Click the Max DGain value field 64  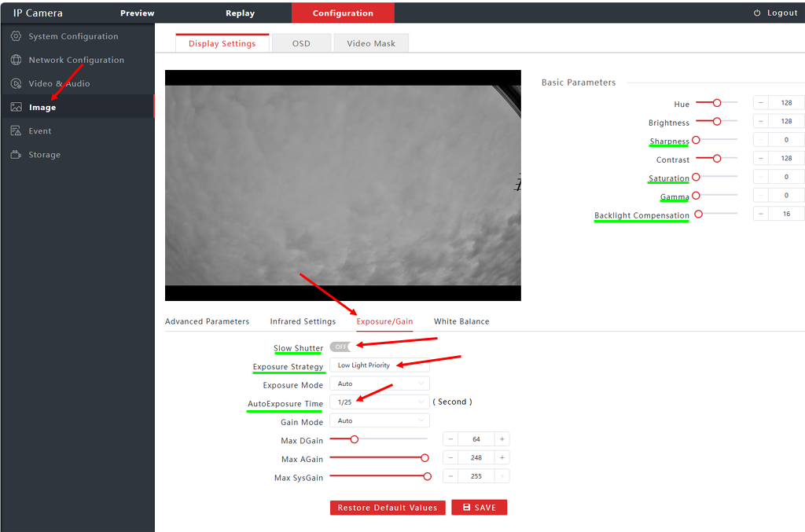click(x=476, y=439)
